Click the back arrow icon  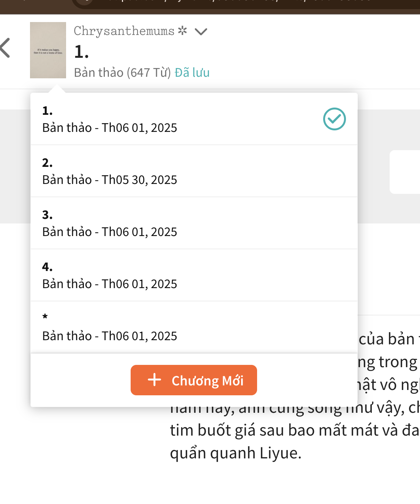point(5,48)
